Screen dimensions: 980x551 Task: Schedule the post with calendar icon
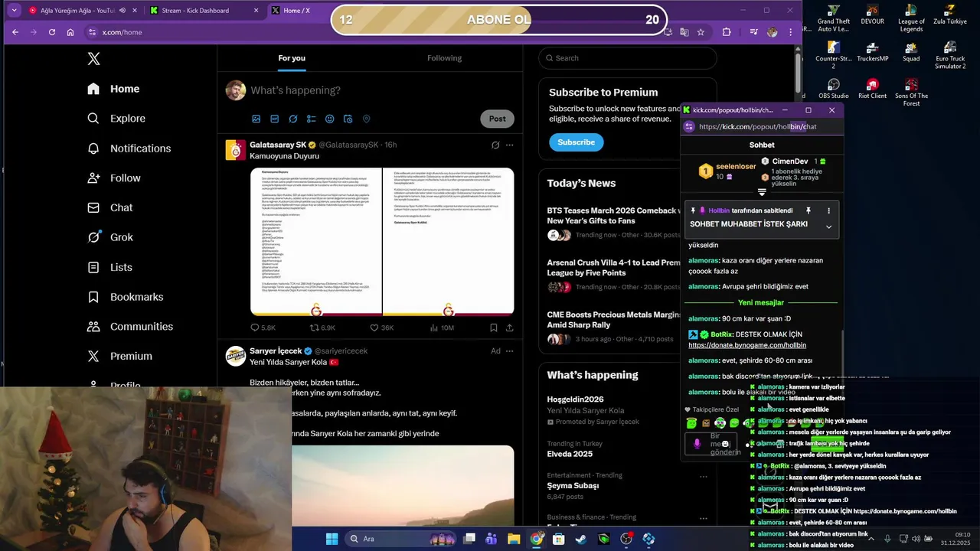pos(348,119)
